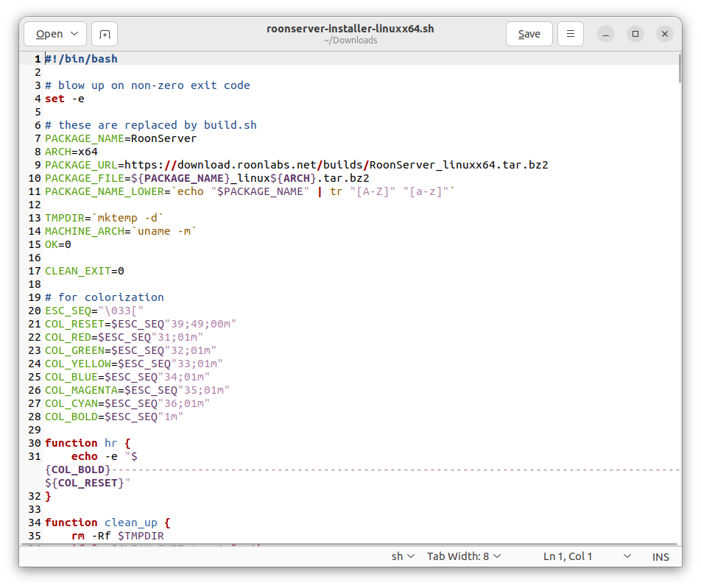Screen dimensions: 701x588
Task: Click the COL_GREEN definition line
Action: pyautogui.click(x=130, y=350)
